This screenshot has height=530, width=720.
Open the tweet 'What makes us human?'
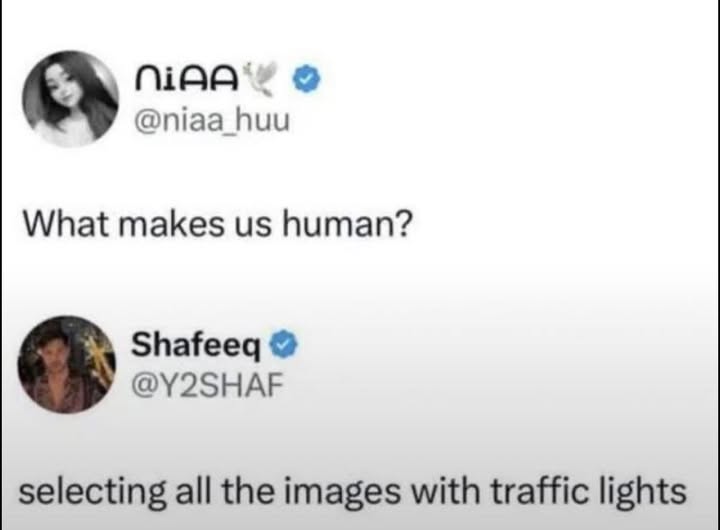[218, 225]
